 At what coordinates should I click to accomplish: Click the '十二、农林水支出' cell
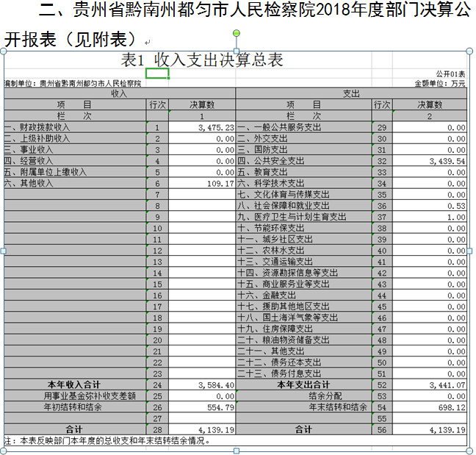point(303,251)
